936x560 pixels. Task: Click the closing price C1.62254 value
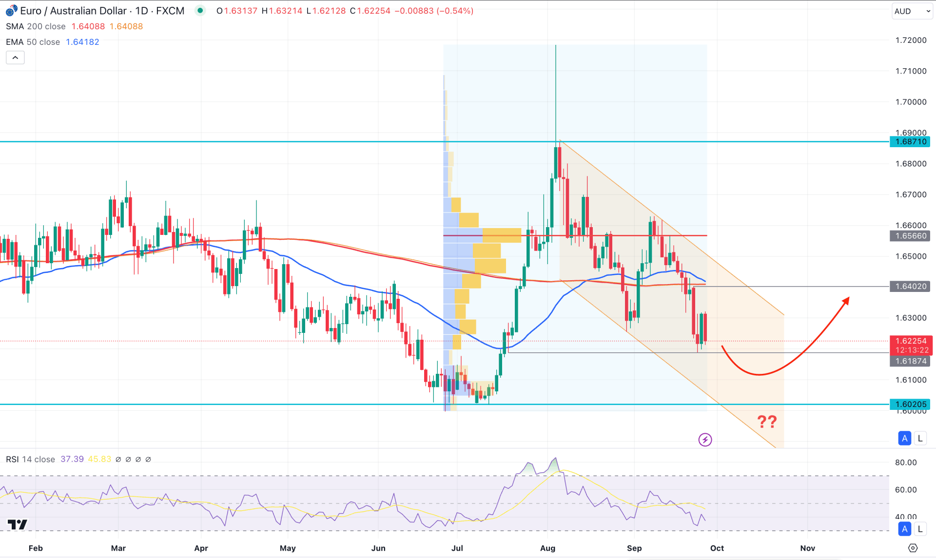(370, 11)
